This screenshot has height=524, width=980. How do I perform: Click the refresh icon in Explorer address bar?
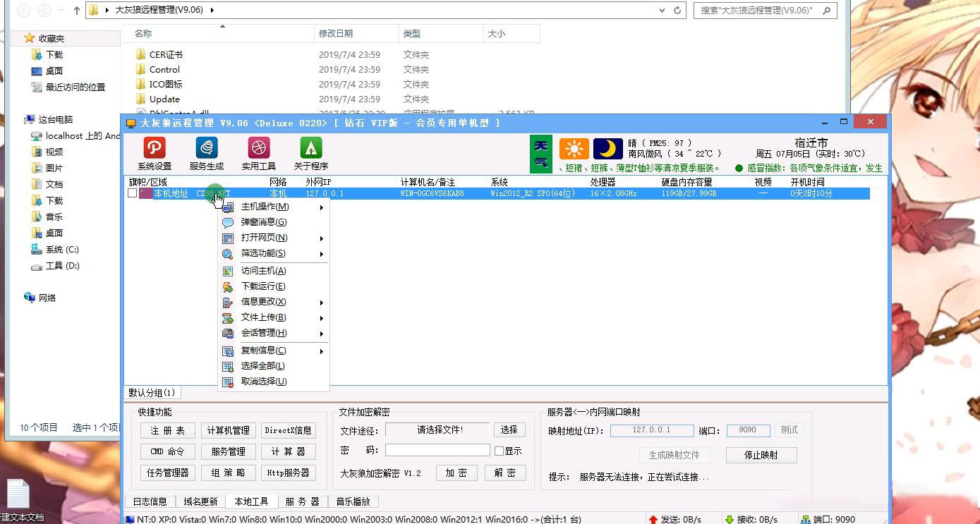[677, 10]
